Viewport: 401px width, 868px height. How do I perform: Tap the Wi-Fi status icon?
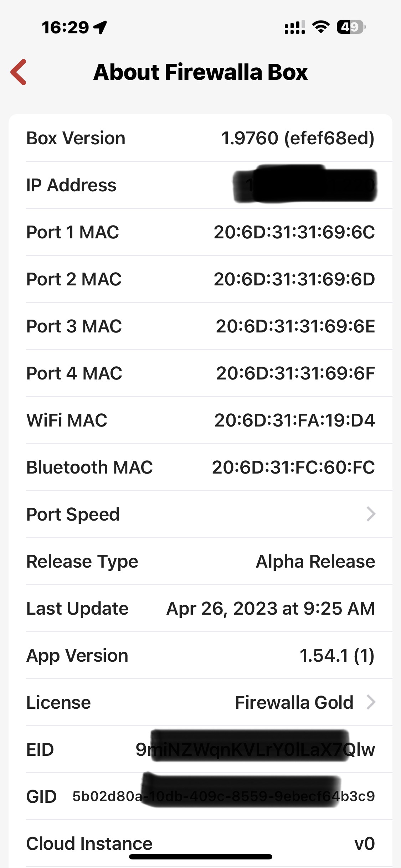321,27
